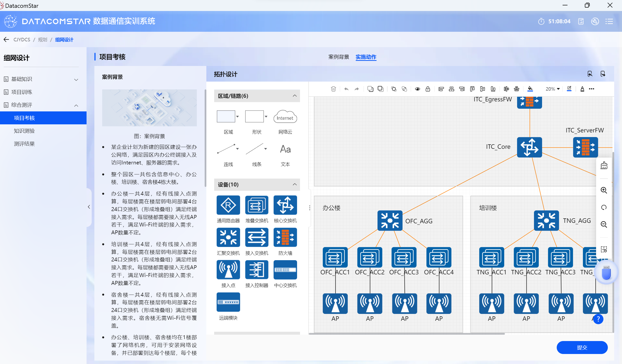Collapse the left panel side arrow
The width and height of the screenshot is (622, 364).
point(89,207)
